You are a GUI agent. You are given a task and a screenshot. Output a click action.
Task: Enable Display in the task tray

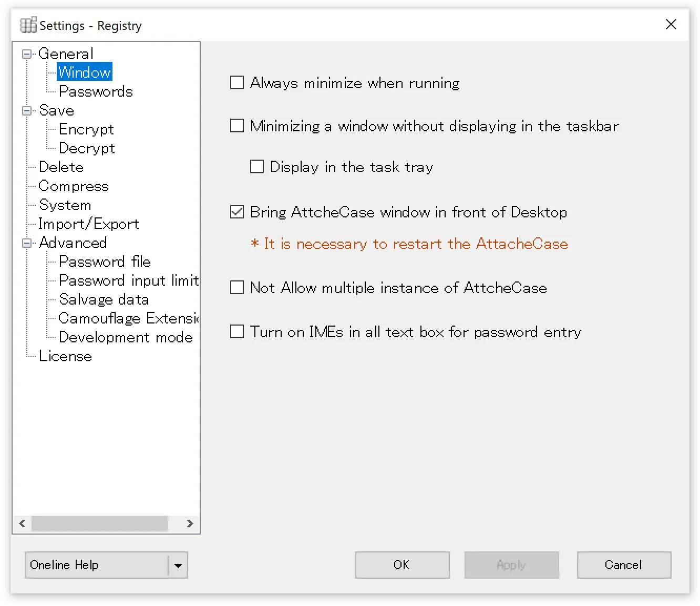(x=256, y=166)
